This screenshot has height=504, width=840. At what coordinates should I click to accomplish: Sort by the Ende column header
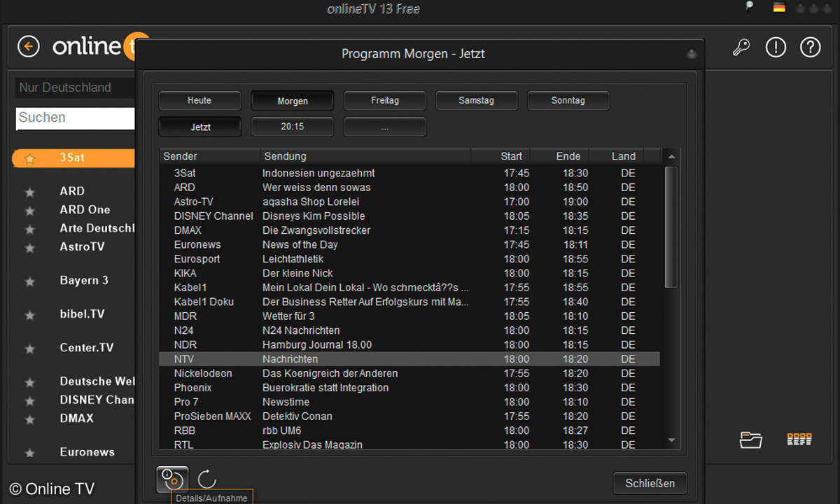point(560,156)
